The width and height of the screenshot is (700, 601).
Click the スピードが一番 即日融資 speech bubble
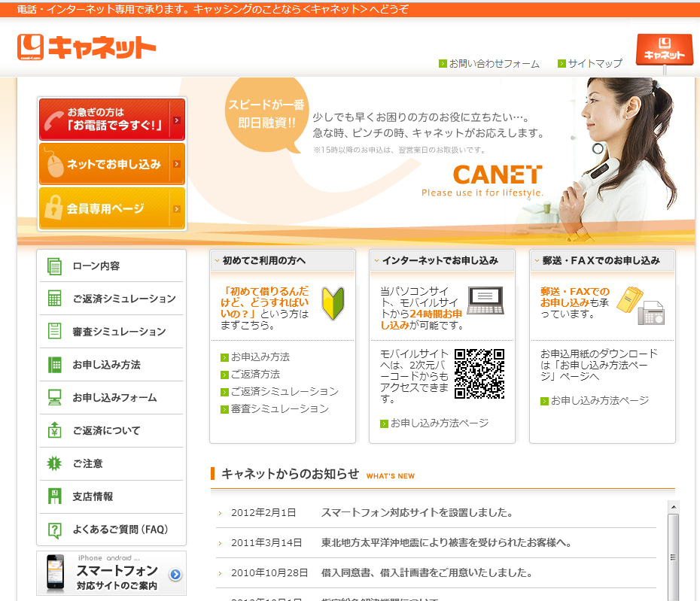(x=267, y=115)
